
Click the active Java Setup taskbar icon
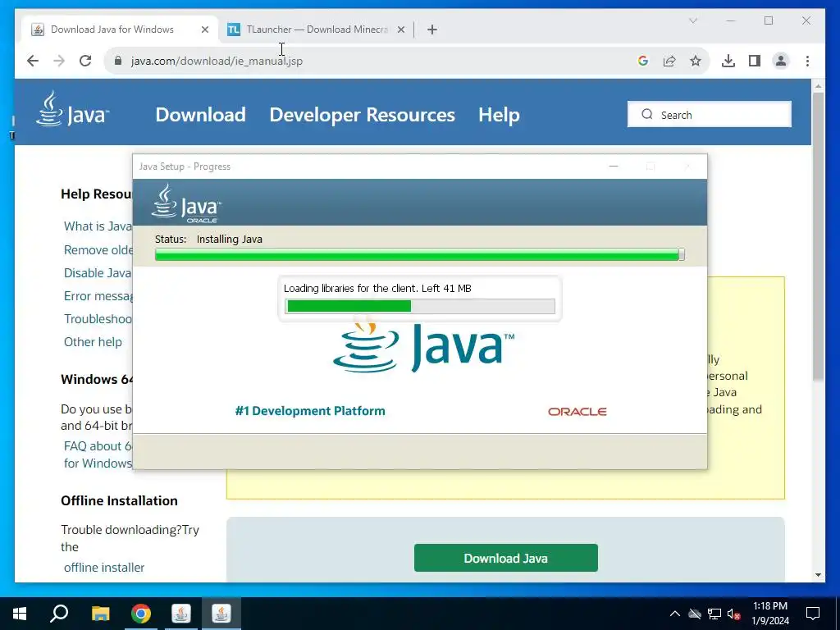(x=221, y=614)
